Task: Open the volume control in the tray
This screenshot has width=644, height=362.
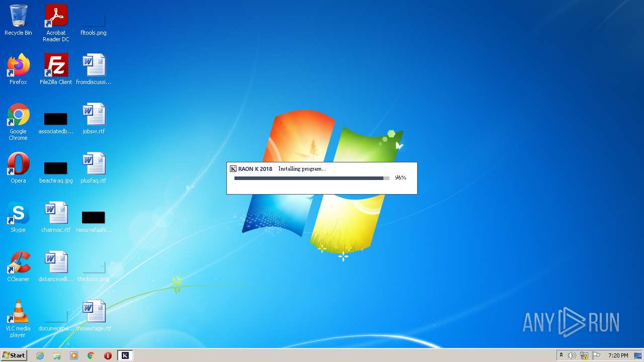Action: tap(572, 355)
